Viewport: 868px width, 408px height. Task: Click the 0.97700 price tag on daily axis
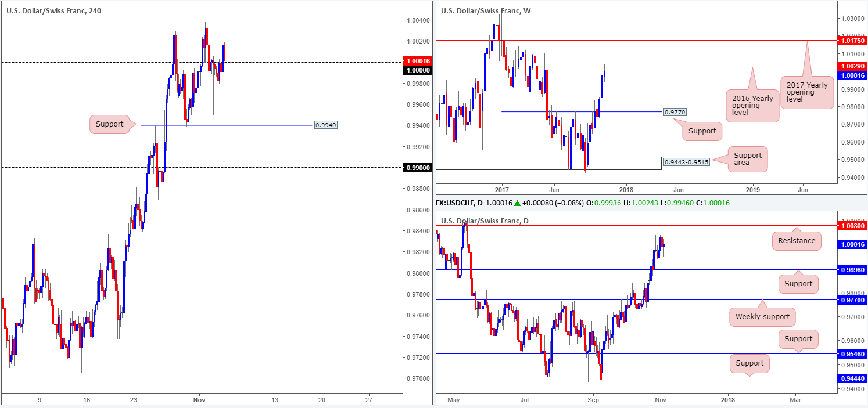click(851, 300)
